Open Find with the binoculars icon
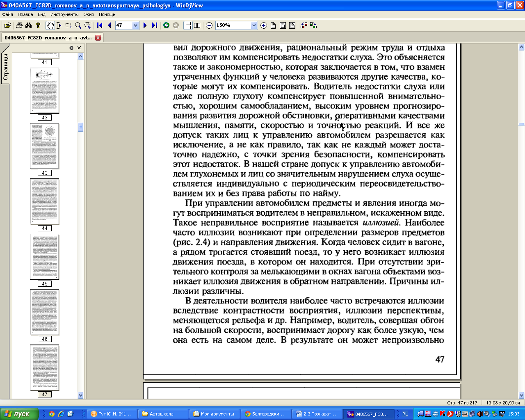This screenshot has height=420, width=525. (x=28, y=25)
